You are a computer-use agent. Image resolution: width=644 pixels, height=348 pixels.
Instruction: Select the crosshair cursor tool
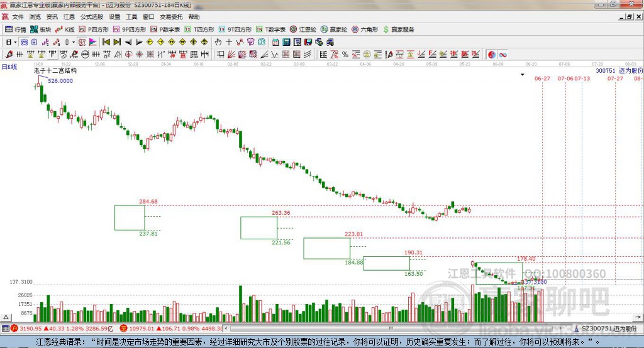pyautogui.click(x=230, y=42)
